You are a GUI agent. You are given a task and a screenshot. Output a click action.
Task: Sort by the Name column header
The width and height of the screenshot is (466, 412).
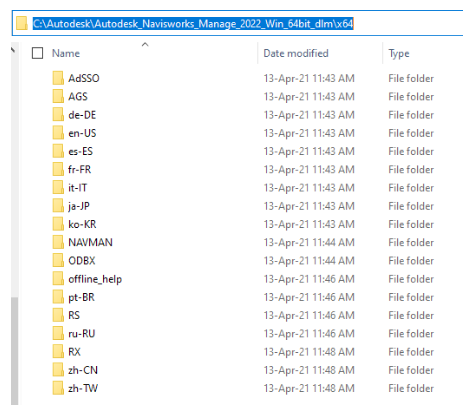[66, 53]
